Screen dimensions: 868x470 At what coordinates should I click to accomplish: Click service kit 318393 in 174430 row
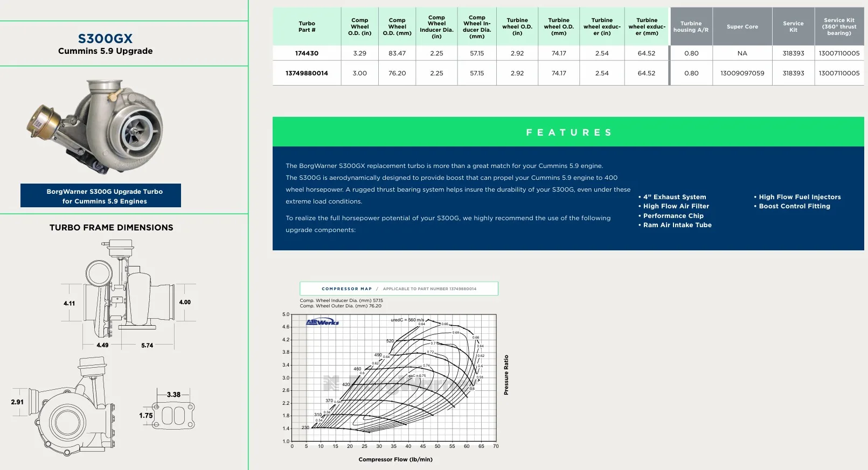coord(793,53)
